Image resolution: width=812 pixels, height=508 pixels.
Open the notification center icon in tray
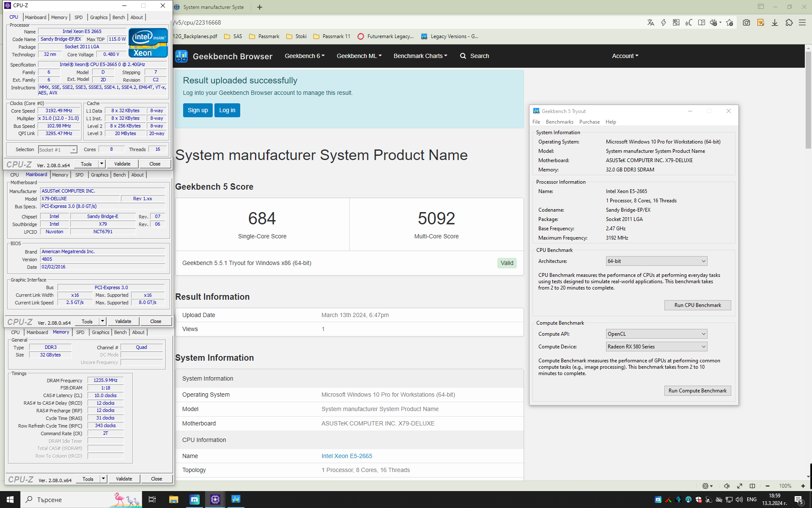799,500
